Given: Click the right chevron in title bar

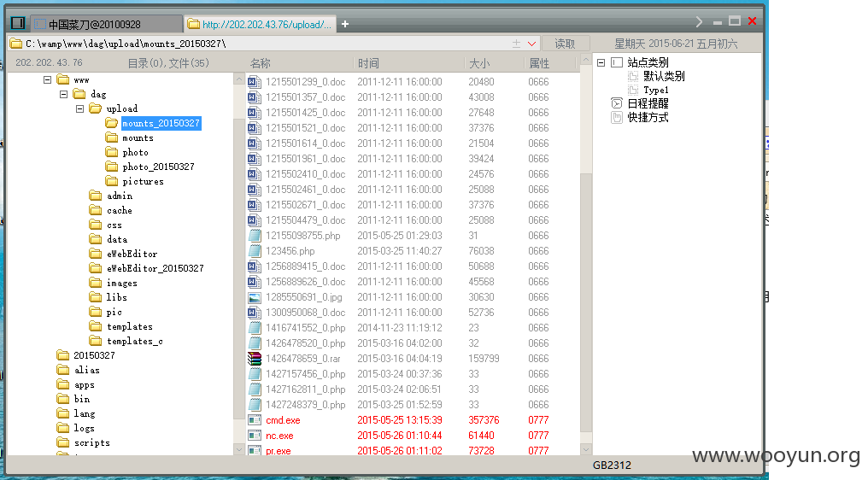Looking at the screenshot, I should pos(699,21).
